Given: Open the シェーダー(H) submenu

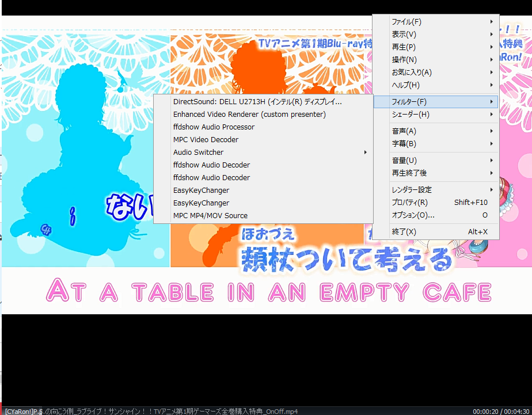Looking at the screenshot, I should click(x=436, y=115).
